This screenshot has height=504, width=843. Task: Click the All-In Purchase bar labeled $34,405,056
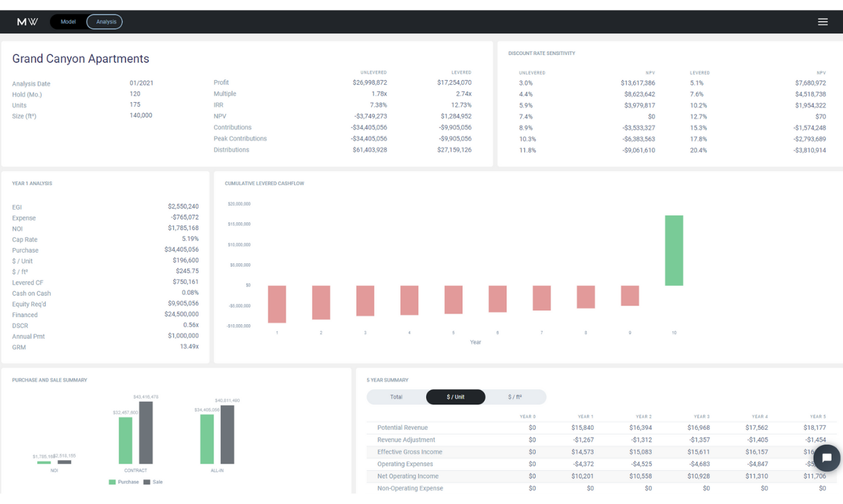coord(207,440)
